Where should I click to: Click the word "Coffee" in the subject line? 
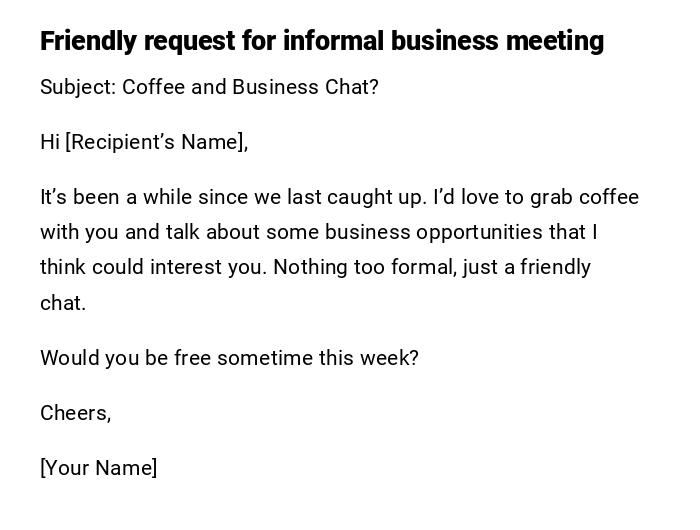(x=153, y=87)
